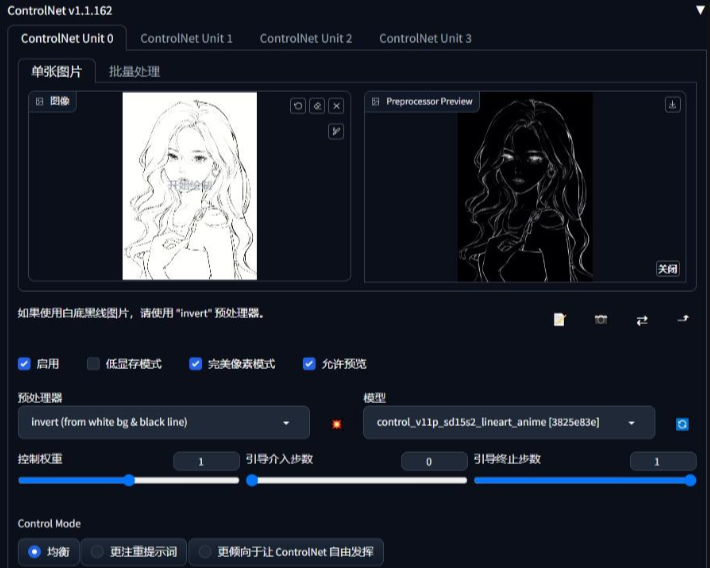Enable the 低显存模式 low VRAM checkbox
Screen dimensions: 710x568
coord(93,364)
